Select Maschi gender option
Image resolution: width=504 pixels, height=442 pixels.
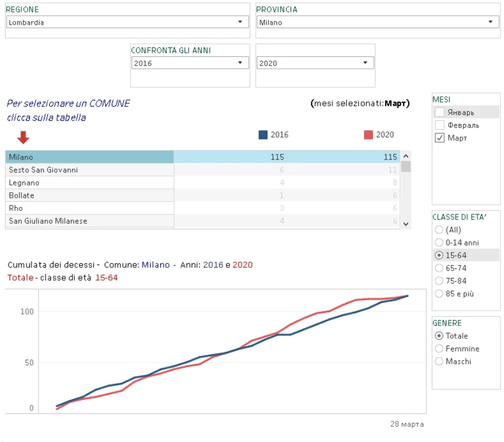(x=439, y=362)
